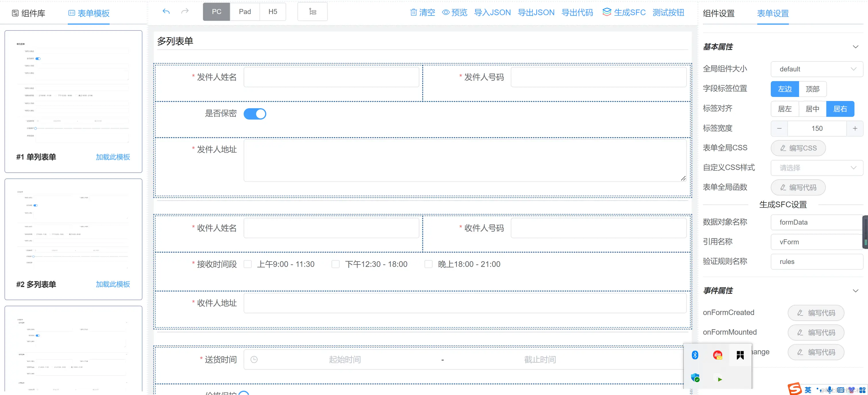The width and height of the screenshot is (868, 395).
Task: Click the 发件人姓名 input field
Action: pyautogui.click(x=331, y=77)
